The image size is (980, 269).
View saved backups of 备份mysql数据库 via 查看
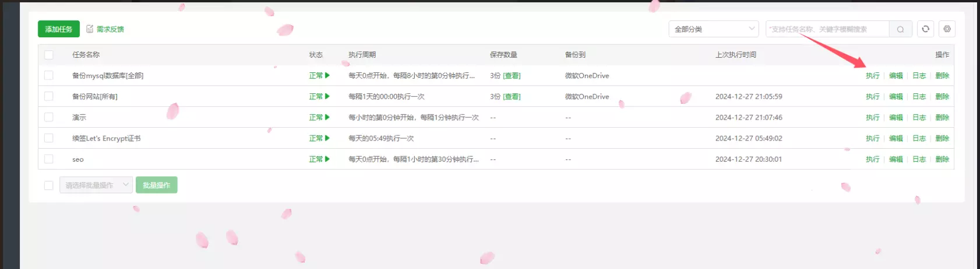(512, 76)
